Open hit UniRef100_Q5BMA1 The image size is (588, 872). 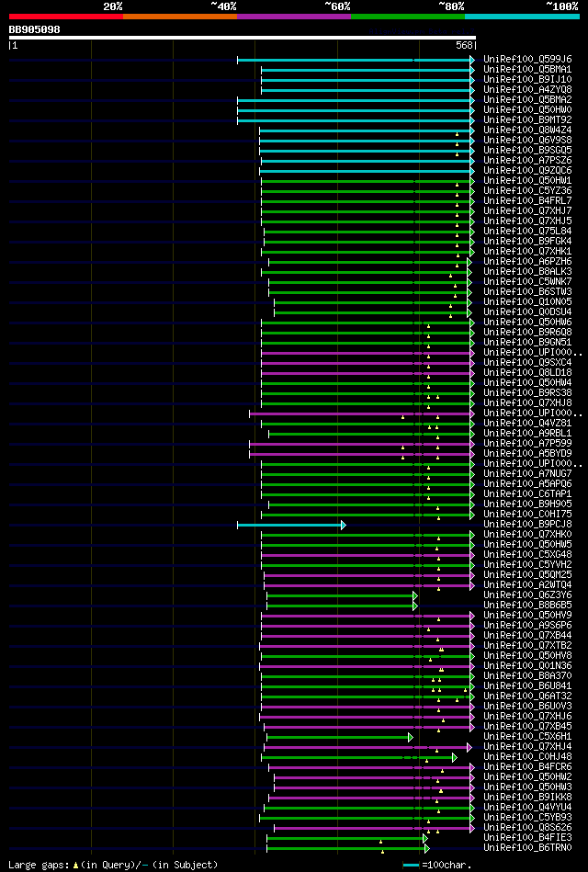(x=528, y=70)
